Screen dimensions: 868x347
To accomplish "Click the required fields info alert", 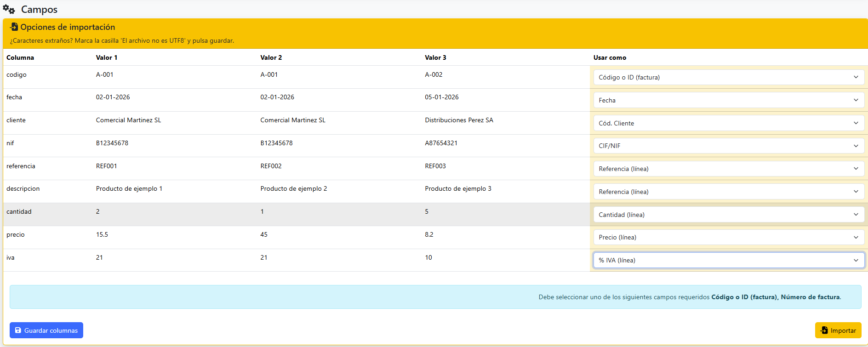I will 435,297.
